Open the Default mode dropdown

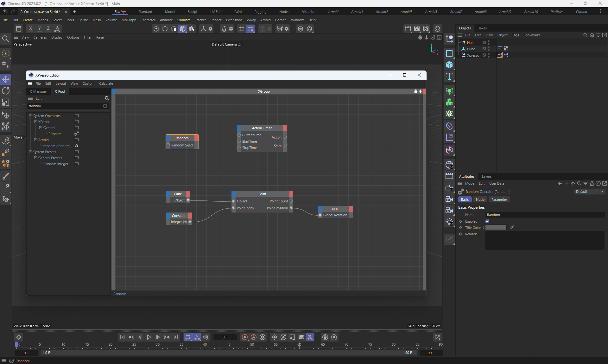click(589, 192)
